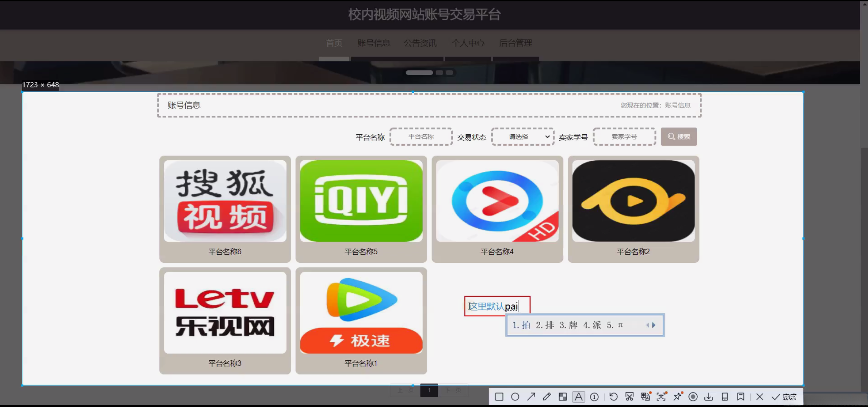The height and width of the screenshot is (407, 868).
Task: Pick the arrow drawing tool
Action: pyautogui.click(x=531, y=397)
